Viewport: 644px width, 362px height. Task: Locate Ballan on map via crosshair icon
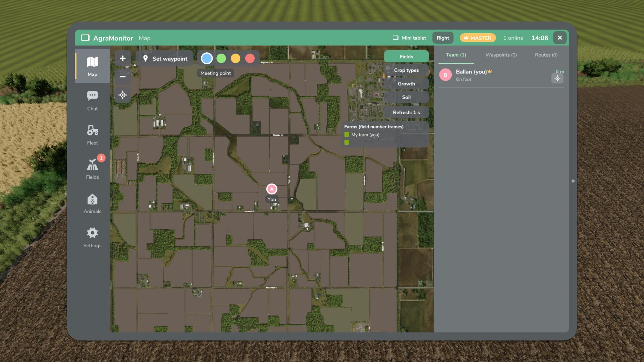557,78
